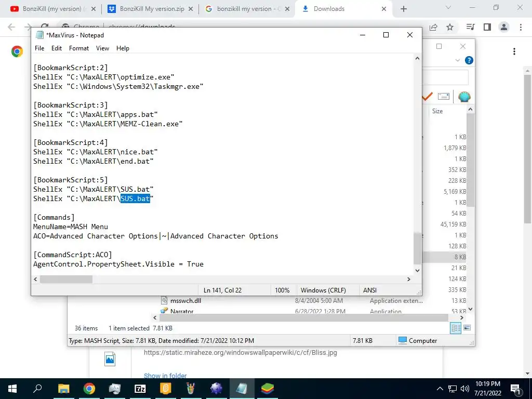This screenshot has width=532, height=399.
Task: Open the Format menu in Notepad
Action: point(79,48)
